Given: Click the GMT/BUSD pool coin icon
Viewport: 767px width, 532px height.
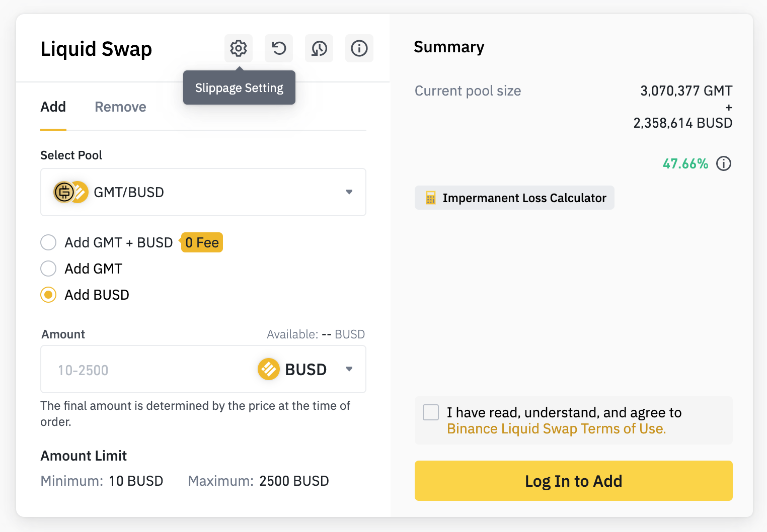Looking at the screenshot, I should (x=71, y=192).
